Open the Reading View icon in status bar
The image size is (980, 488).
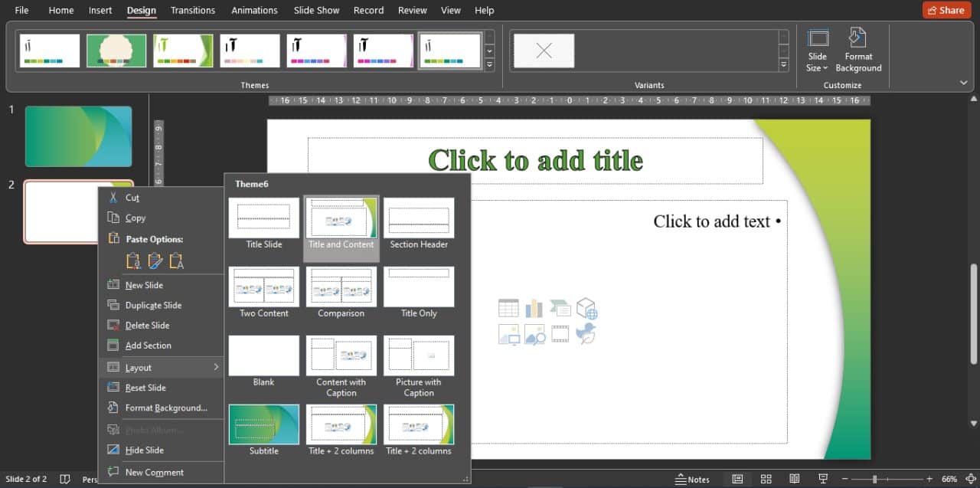795,479
